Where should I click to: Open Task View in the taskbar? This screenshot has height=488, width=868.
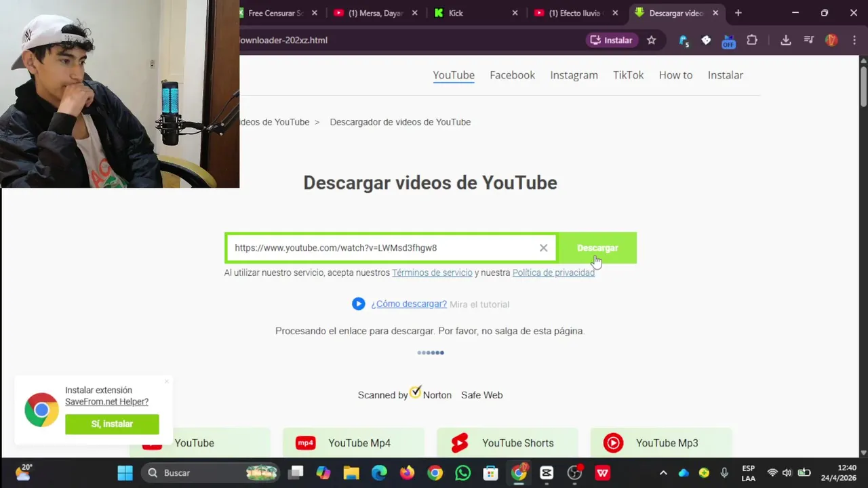pos(296,473)
